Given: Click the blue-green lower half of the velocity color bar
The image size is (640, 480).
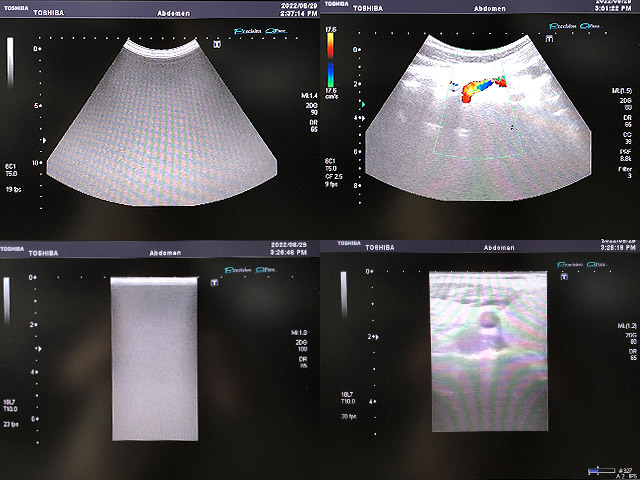Looking at the screenshot, I should [x=330, y=74].
